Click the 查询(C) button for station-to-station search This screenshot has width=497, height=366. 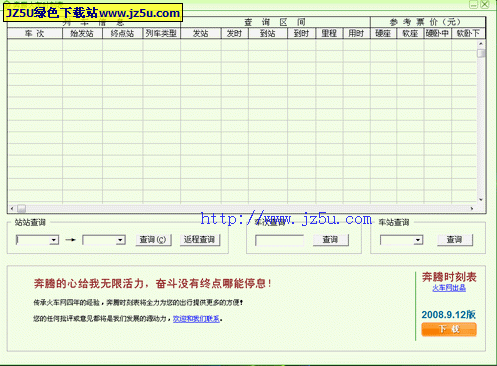pos(153,240)
